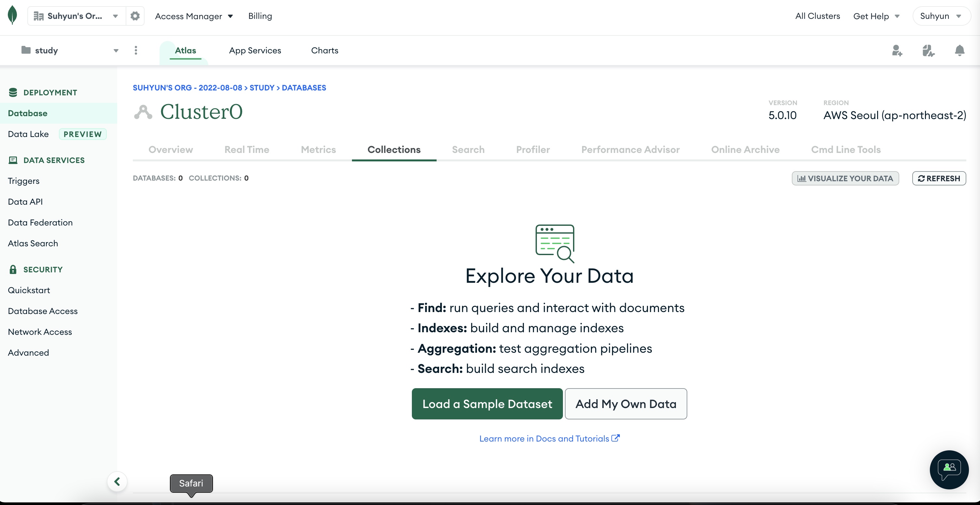Click the Refresh button
This screenshot has height=505, width=980.
[x=939, y=178]
